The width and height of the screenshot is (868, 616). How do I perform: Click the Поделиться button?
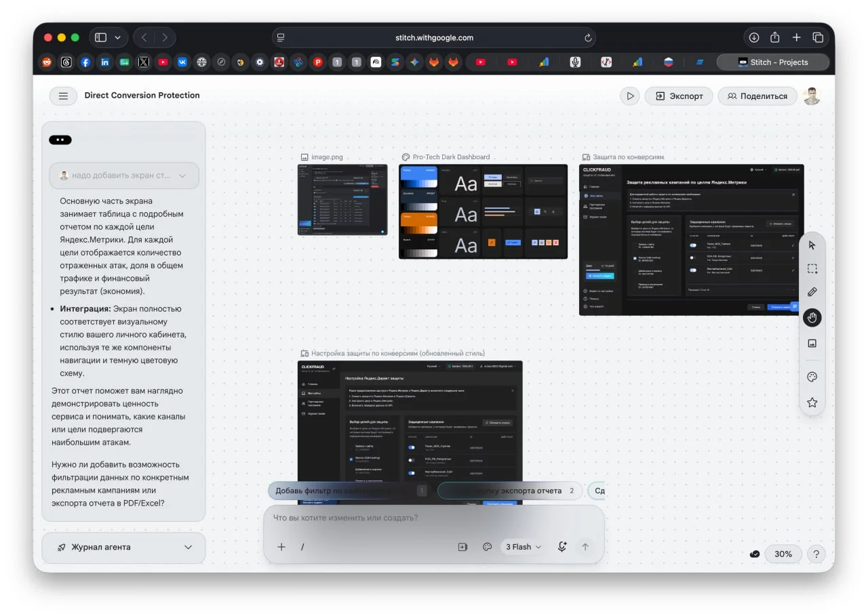click(x=757, y=96)
